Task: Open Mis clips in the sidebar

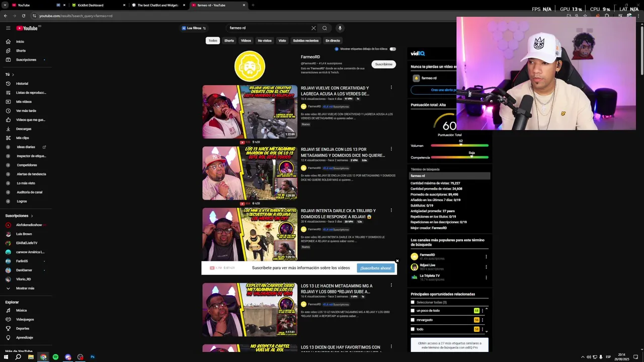Action: (x=22, y=138)
